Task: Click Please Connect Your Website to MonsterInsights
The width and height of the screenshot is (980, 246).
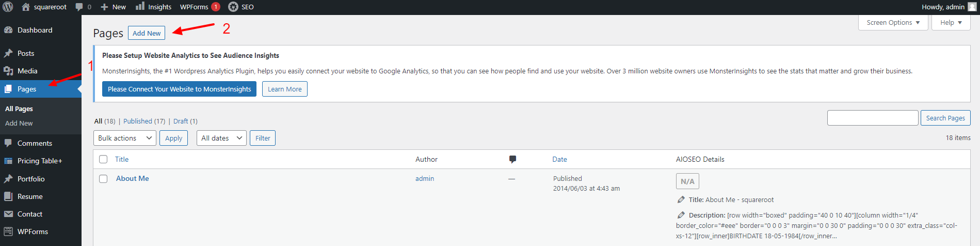Action: [179, 89]
